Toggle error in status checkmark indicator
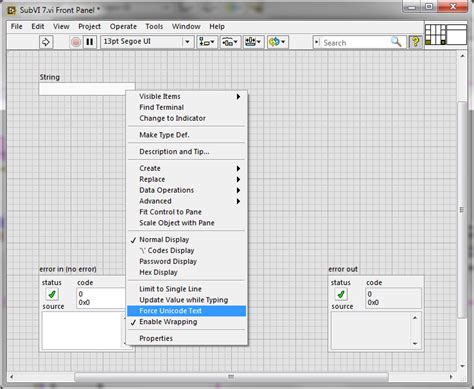474x389 pixels. [x=52, y=294]
